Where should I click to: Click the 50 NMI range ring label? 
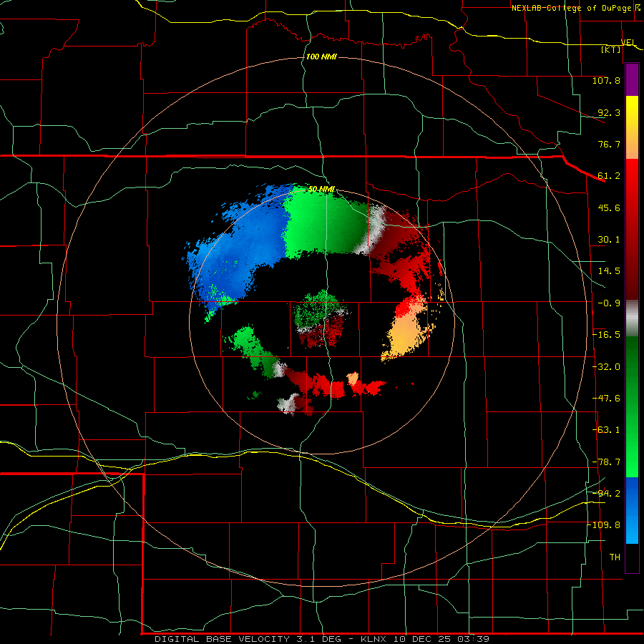click(321, 190)
